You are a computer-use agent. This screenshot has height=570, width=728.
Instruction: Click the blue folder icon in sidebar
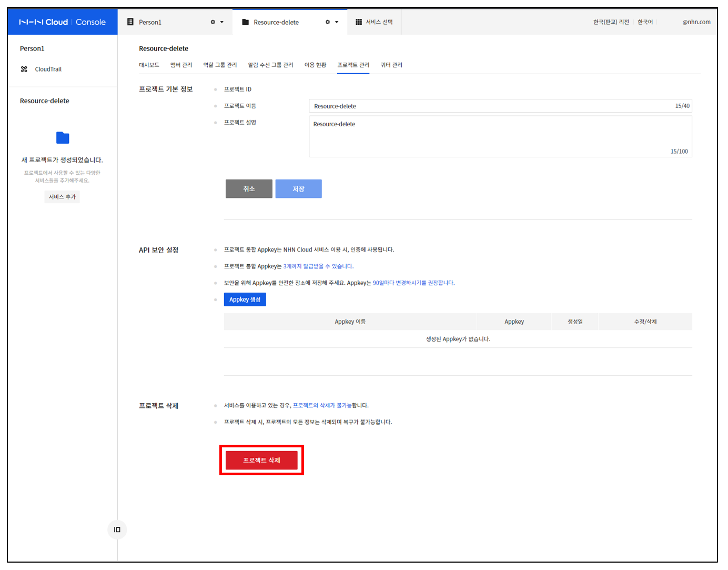63,138
